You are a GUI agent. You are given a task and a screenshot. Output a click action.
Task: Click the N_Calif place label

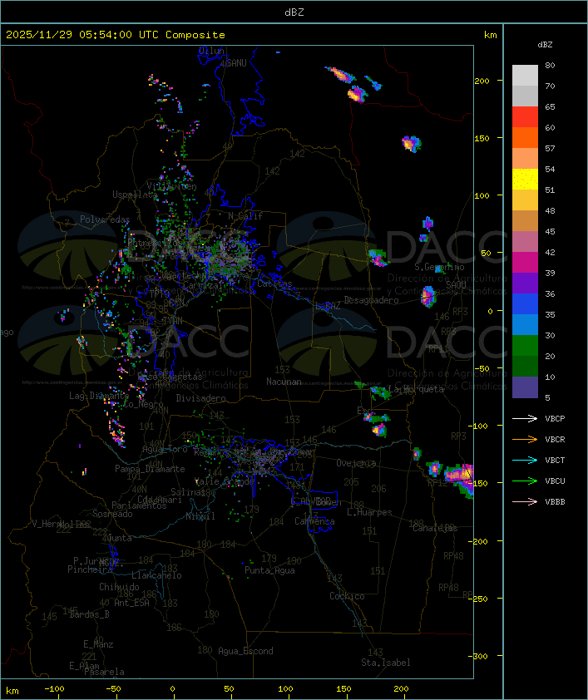coord(245,216)
